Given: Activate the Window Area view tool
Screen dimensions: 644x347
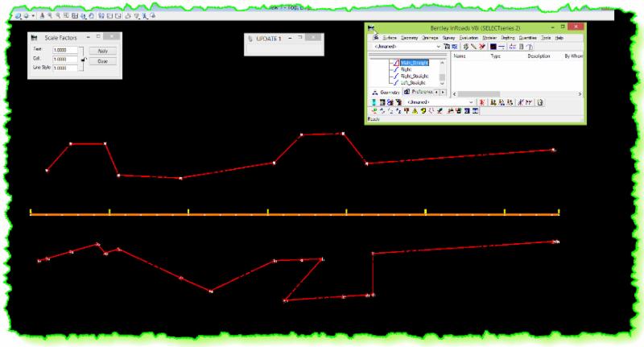Looking at the screenshot, I should pos(66,16).
